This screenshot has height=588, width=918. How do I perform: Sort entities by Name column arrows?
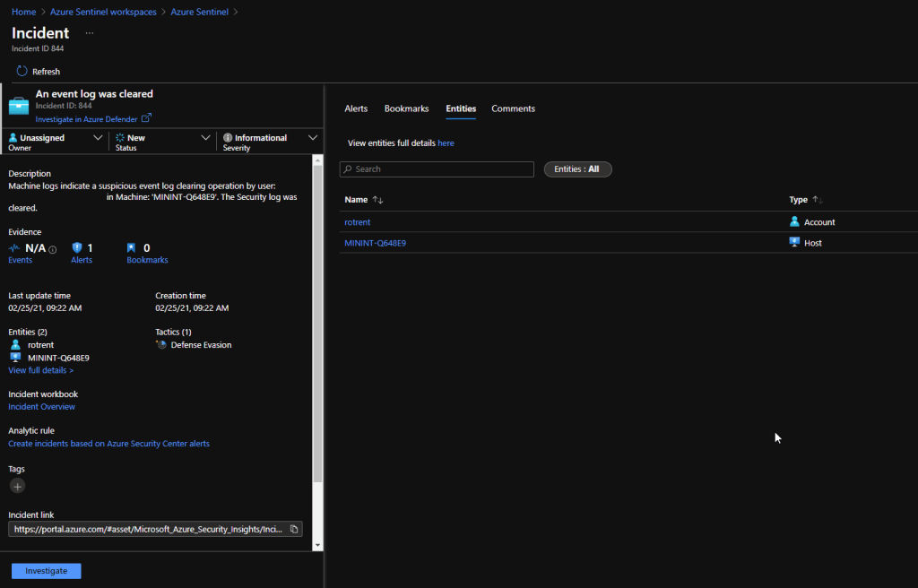(377, 200)
